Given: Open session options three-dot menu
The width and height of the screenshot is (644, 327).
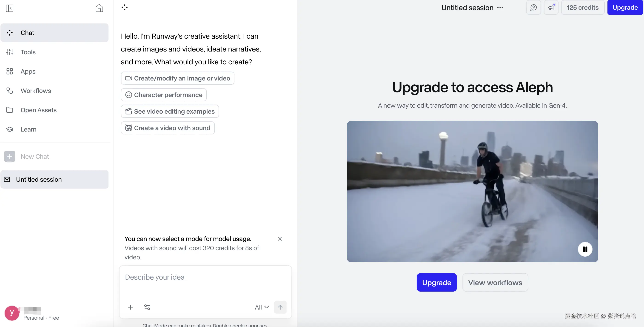Looking at the screenshot, I should [500, 8].
